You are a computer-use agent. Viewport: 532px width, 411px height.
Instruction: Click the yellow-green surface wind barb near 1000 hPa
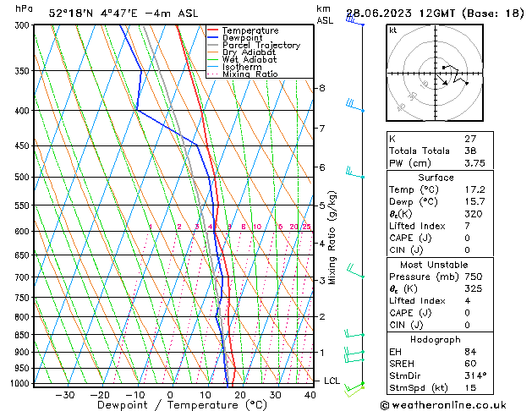(359, 386)
